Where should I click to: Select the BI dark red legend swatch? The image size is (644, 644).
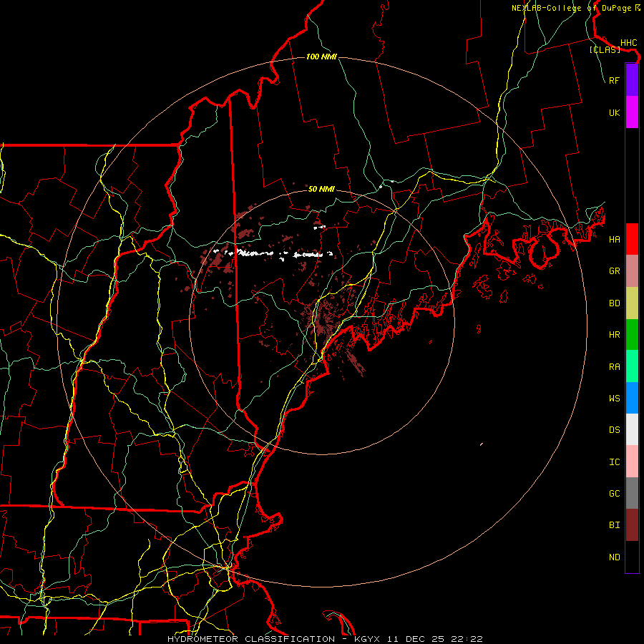pos(632,525)
